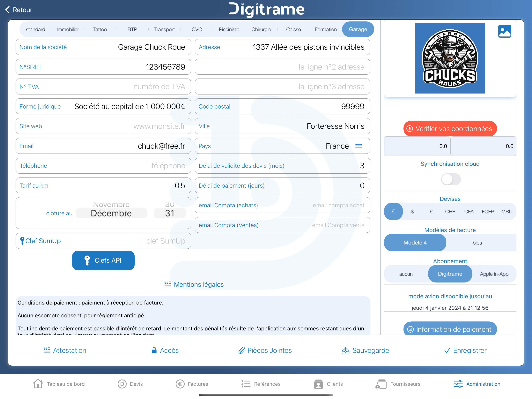The image size is (532, 399).
Task: Pick Novembre in the month wheel
Action: coord(111,204)
